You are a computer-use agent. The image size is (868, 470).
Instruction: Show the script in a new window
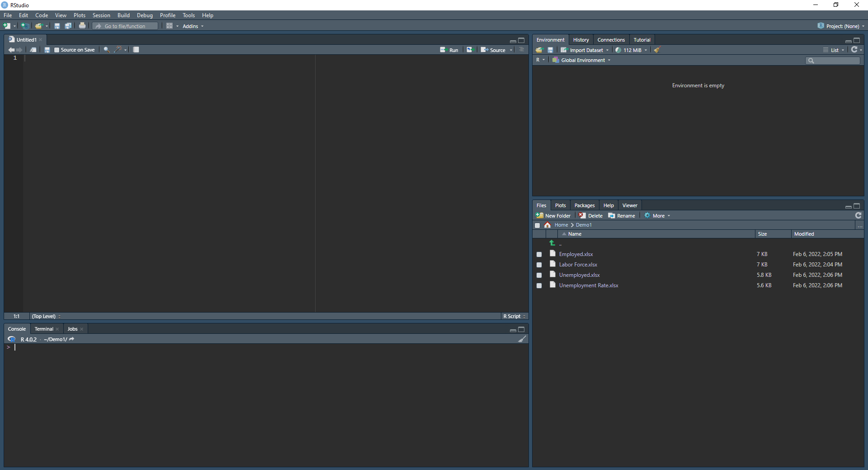click(x=33, y=50)
